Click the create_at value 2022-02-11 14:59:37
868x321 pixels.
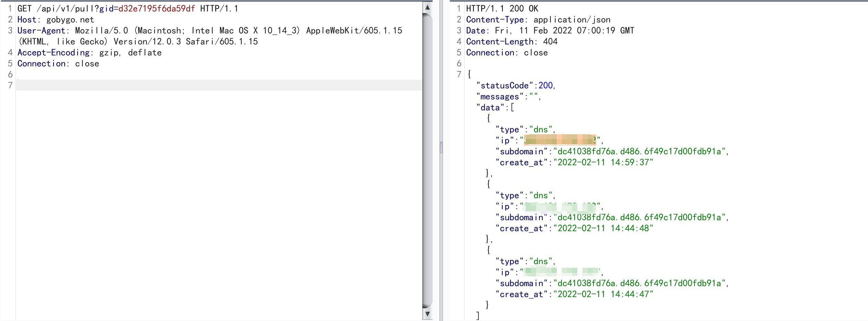tap(603, 162)
